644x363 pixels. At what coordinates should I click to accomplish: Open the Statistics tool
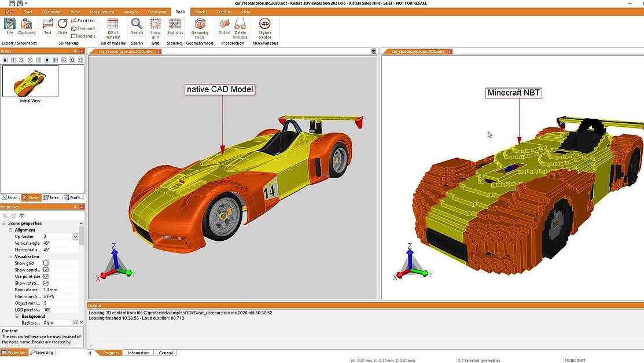point(175,26)
